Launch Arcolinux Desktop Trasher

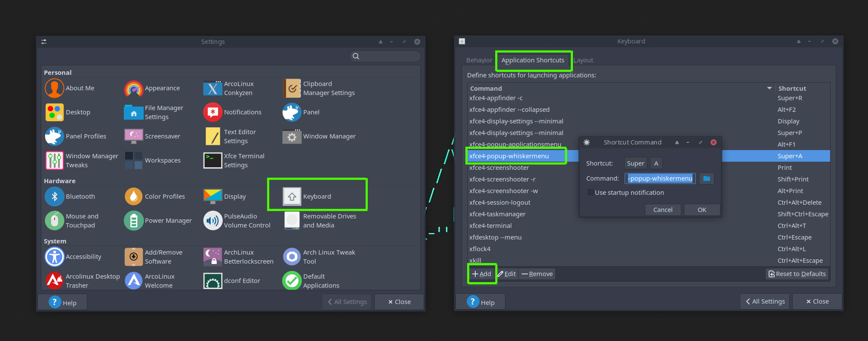click(x=83, y=281)
